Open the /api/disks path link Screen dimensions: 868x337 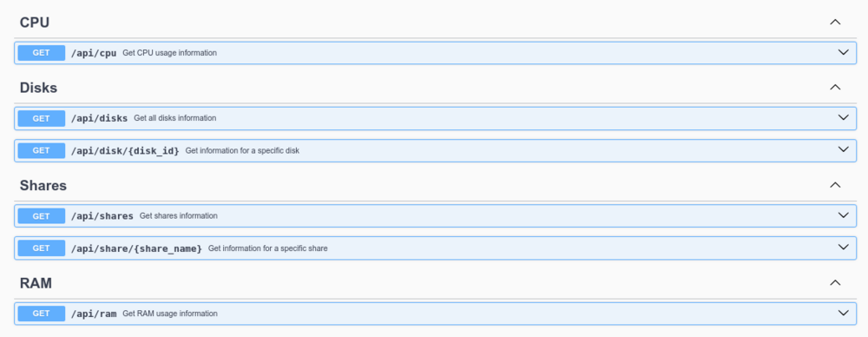coord(99,118)
